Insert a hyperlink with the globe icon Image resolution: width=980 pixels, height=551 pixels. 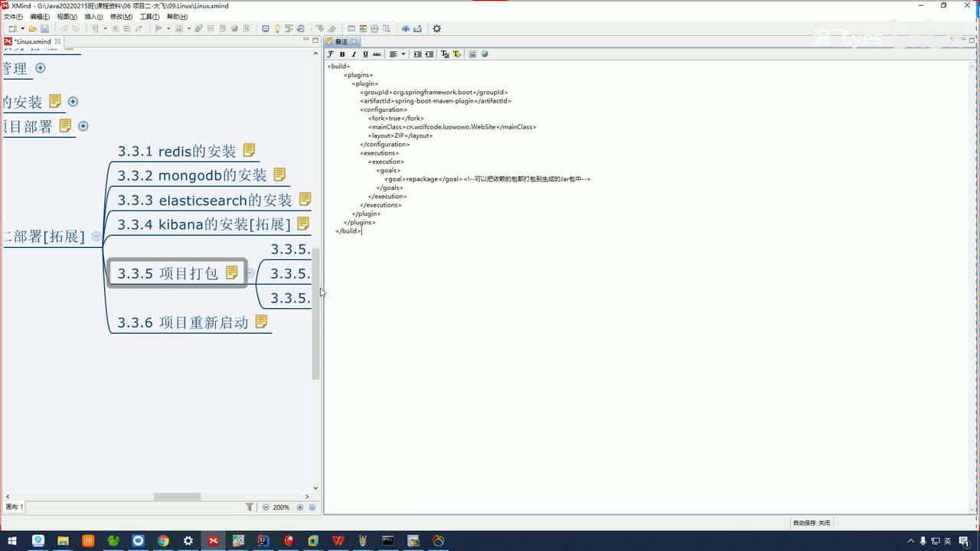484,54
